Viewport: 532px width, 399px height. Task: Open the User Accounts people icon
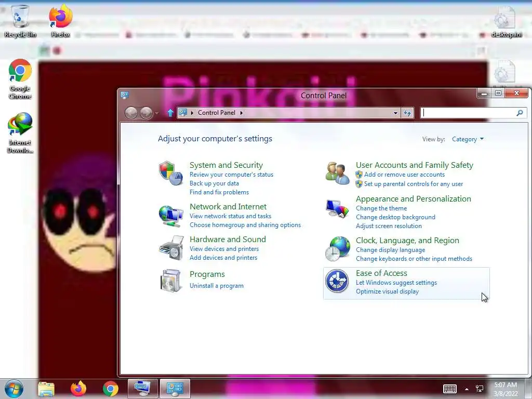pyautogui.click(x=337, y=174)
